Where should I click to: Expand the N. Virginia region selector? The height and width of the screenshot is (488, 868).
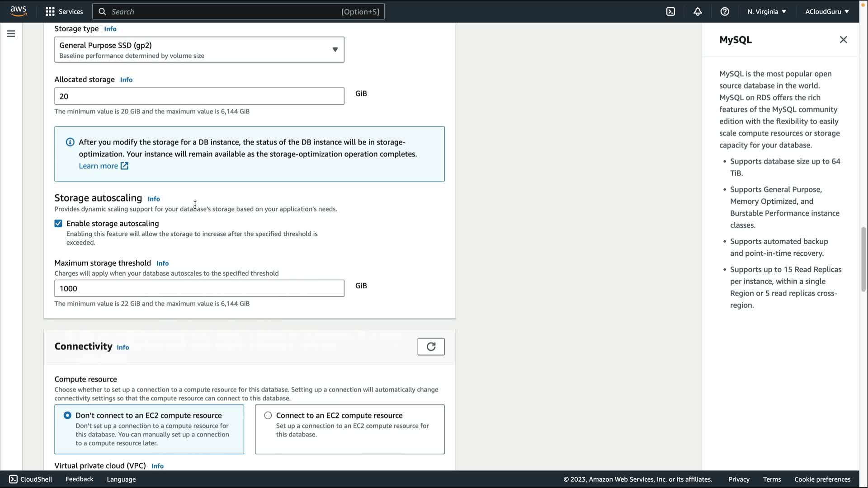766,12
